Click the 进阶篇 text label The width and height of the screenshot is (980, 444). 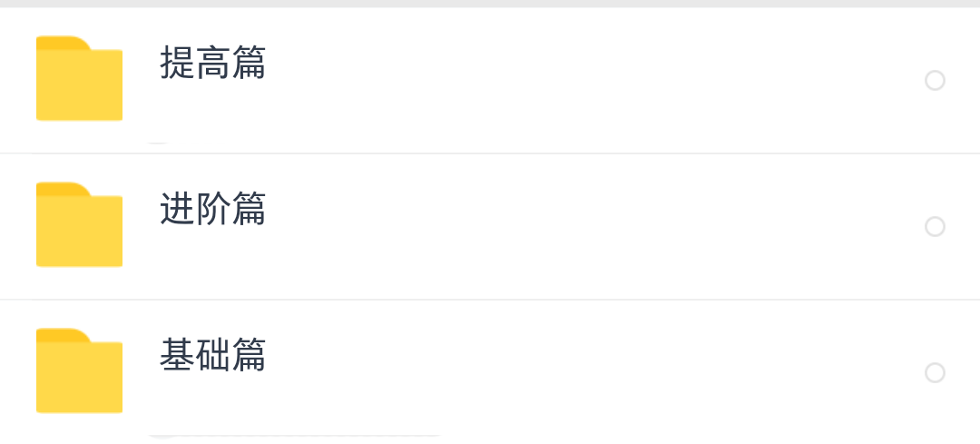coord(212,210)
